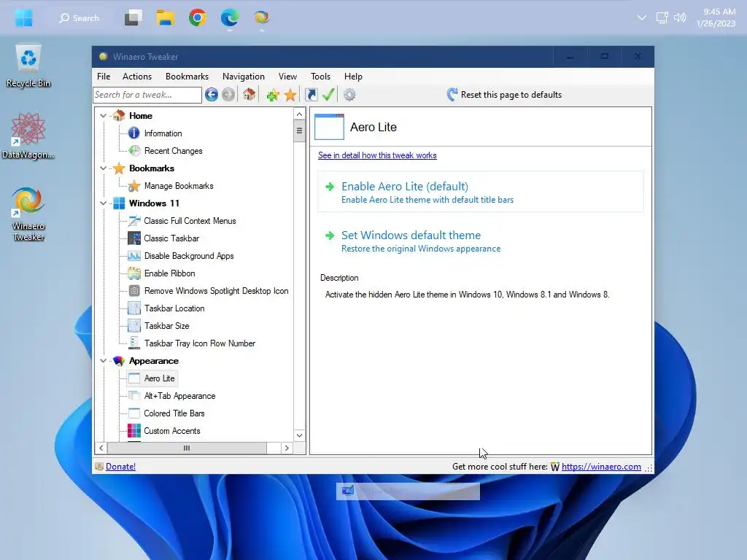Click the Recent Changes tree icon
The image size is (747, 560).
pyautogui.click(x=134, y=151)
